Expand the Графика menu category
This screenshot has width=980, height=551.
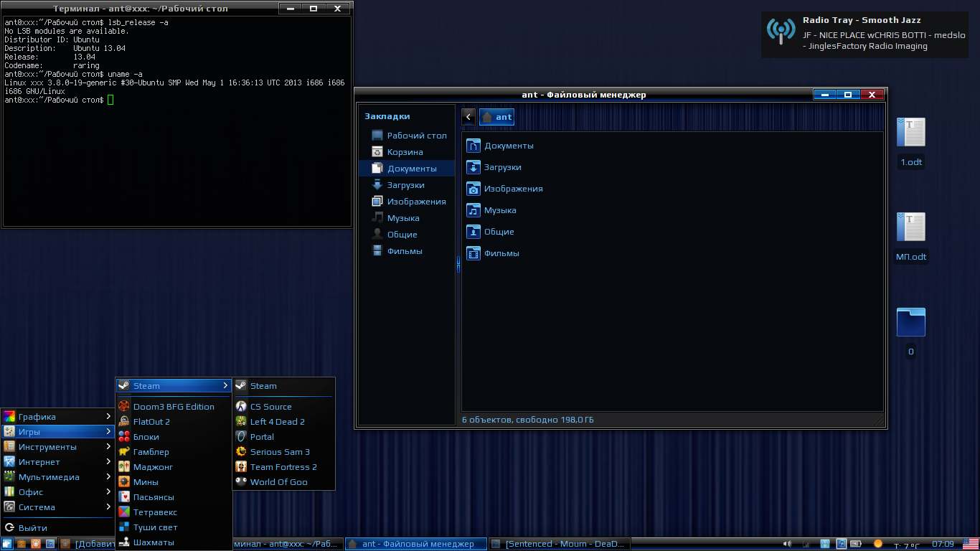pos(57,417)
